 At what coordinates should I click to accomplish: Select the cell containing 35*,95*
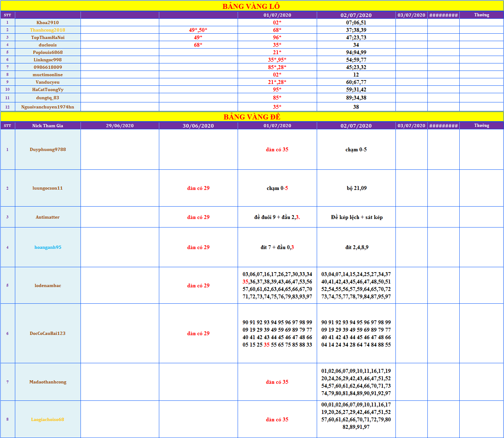(277, 60)
